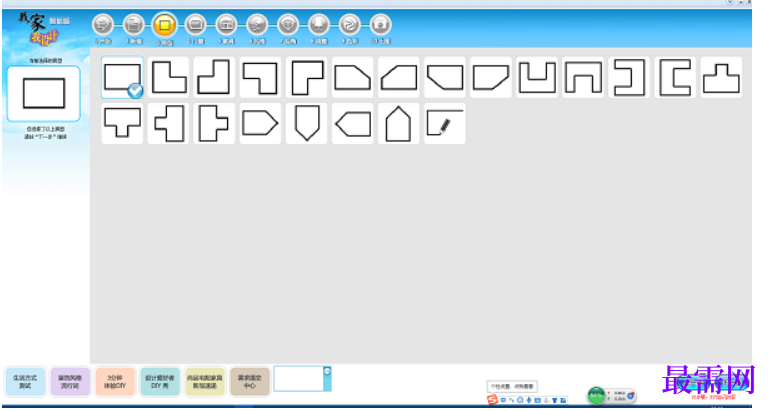Click the current room shape preview

[x=43, y=93]
